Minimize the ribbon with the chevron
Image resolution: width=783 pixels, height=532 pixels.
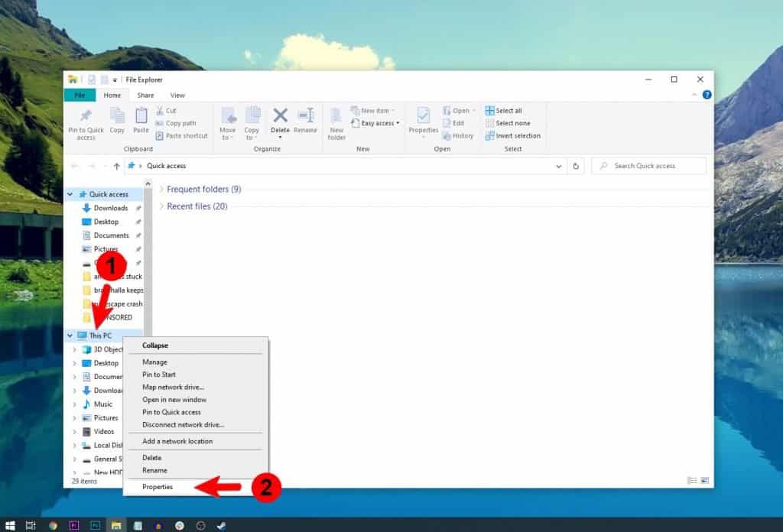click(x=694, y=95)
